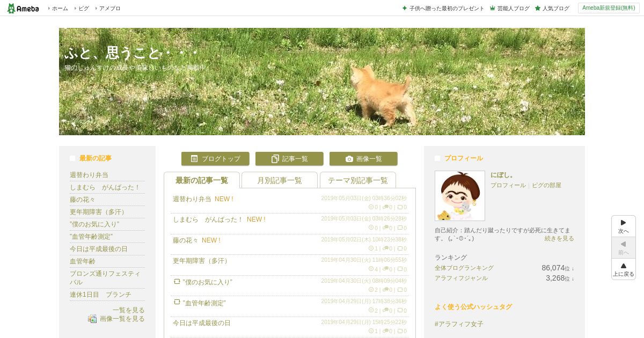Click 続きを見る in profile

click(559, 238)
